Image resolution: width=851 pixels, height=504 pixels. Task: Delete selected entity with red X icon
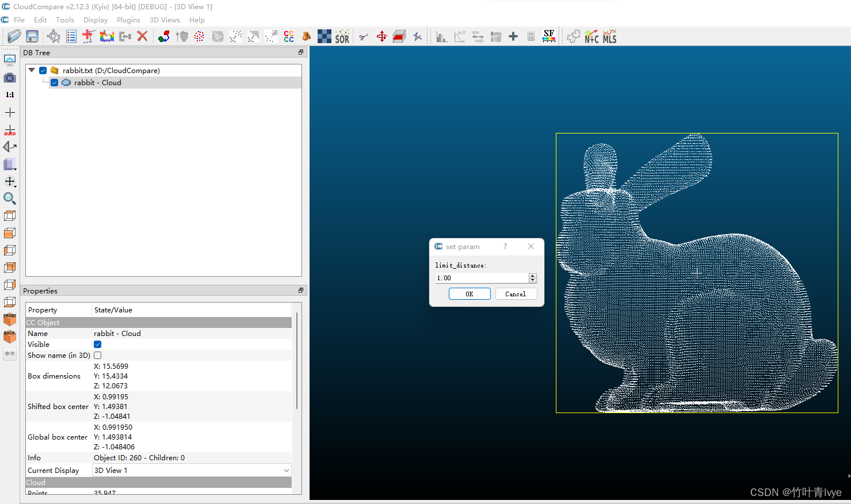coord(143,37)
